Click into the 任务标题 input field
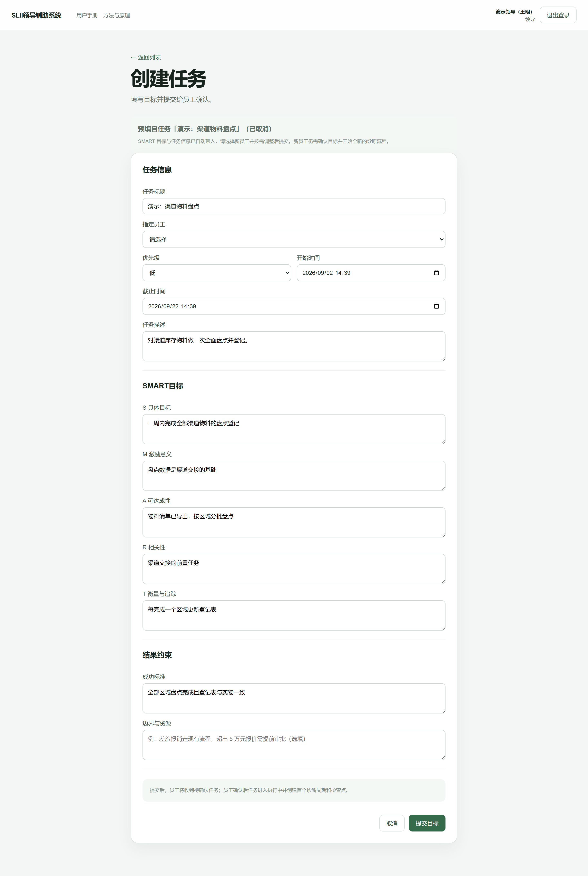The height and width of the screenshot is (876, 588). (294, 206)
